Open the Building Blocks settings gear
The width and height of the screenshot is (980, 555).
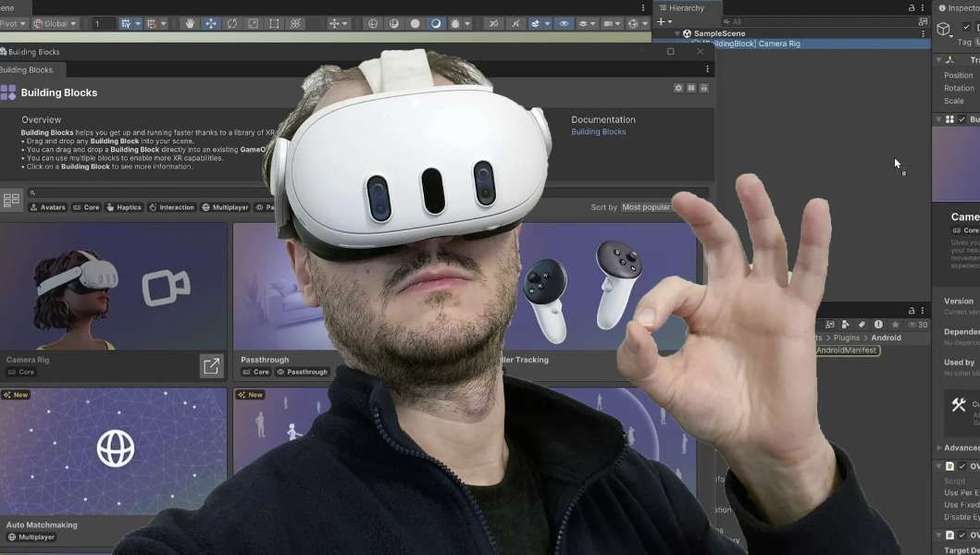pyautogui.click(x=678, y=88)
